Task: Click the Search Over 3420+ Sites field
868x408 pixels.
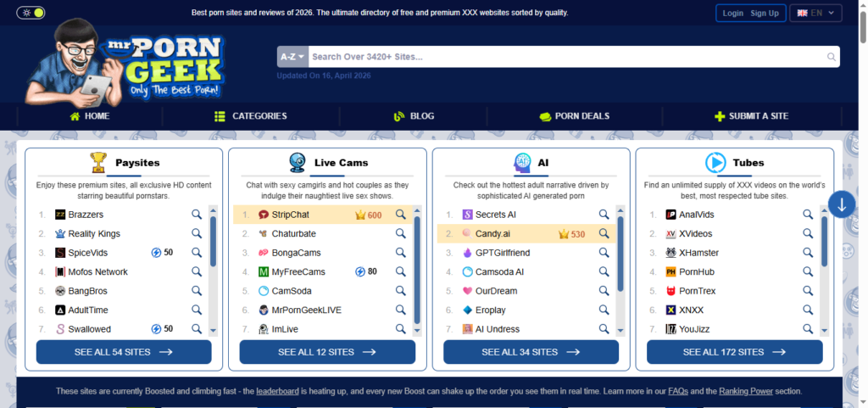Action: [567, 57]
